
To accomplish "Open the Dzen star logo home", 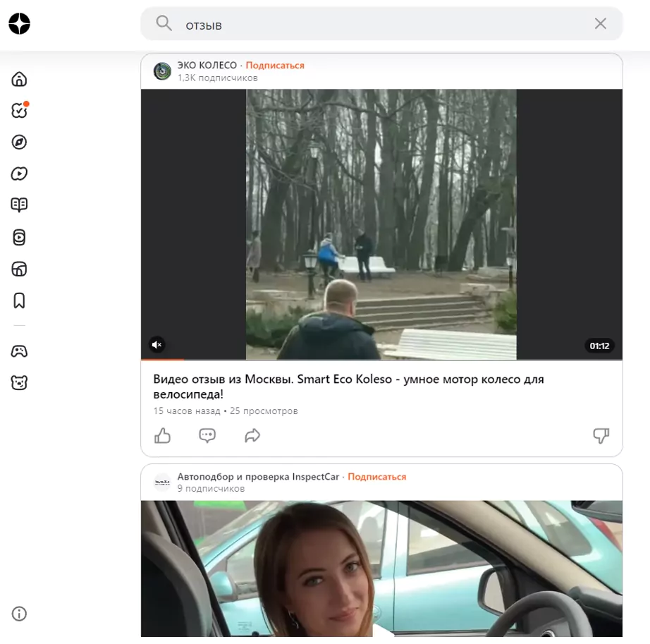I will click(x=20, y=24).
